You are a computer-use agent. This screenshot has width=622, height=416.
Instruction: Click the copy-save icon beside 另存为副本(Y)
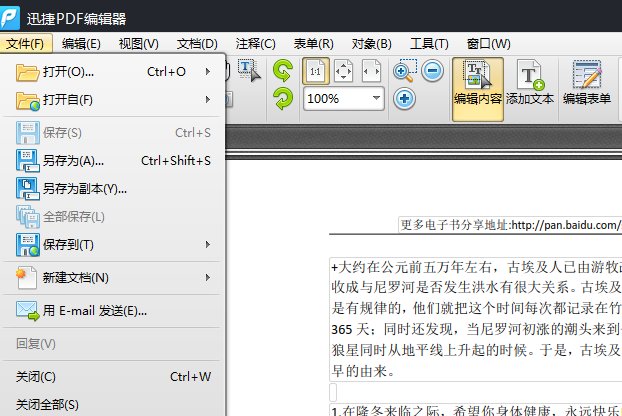click(x=27, y=189)
